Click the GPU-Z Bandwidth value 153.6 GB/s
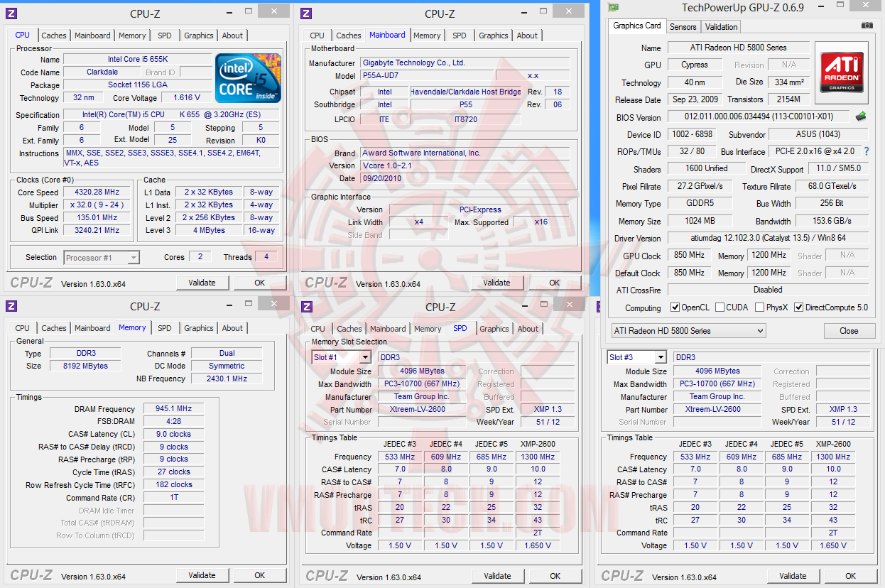This screenshot has height=588, width=885. (832, 221)
